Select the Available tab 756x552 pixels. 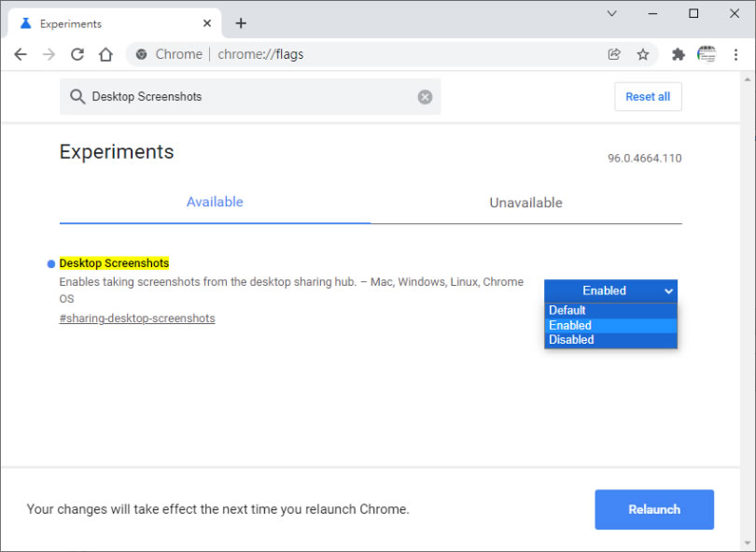click(215, 203)
